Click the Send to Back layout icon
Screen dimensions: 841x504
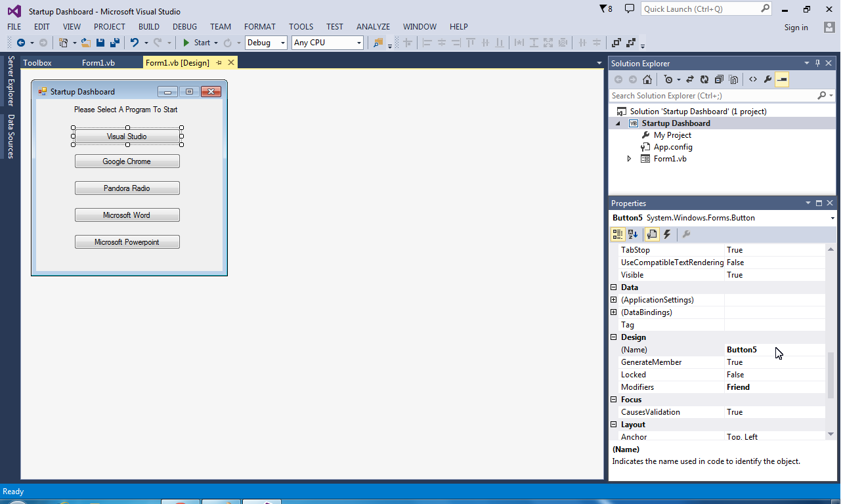pyautogui.click(x=632, y=43)
